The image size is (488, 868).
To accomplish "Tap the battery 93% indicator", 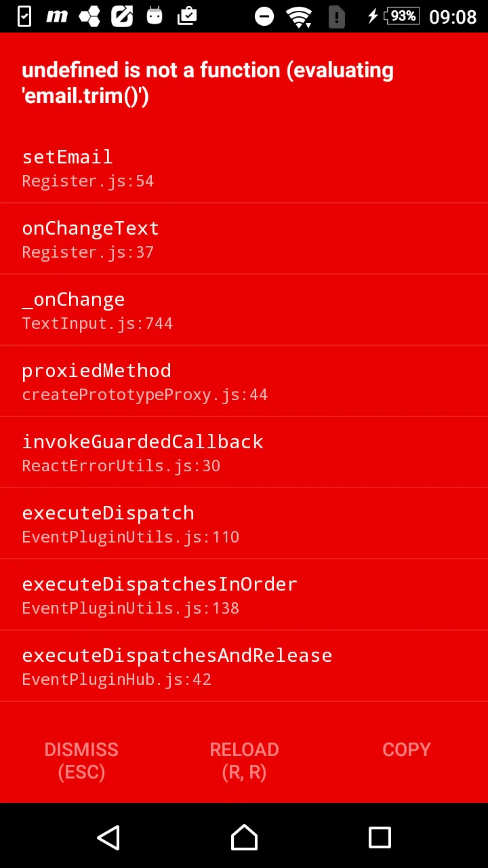I will pyautogui.click(x=401, y=16).
